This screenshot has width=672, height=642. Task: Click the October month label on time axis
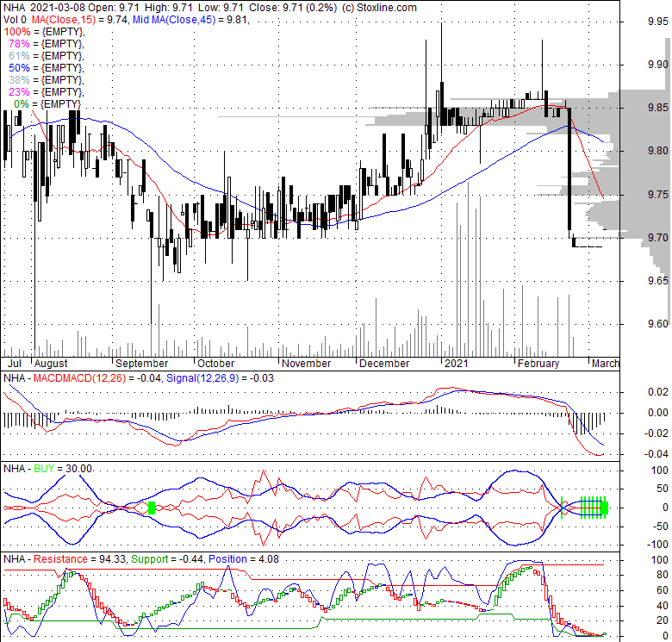216,364
